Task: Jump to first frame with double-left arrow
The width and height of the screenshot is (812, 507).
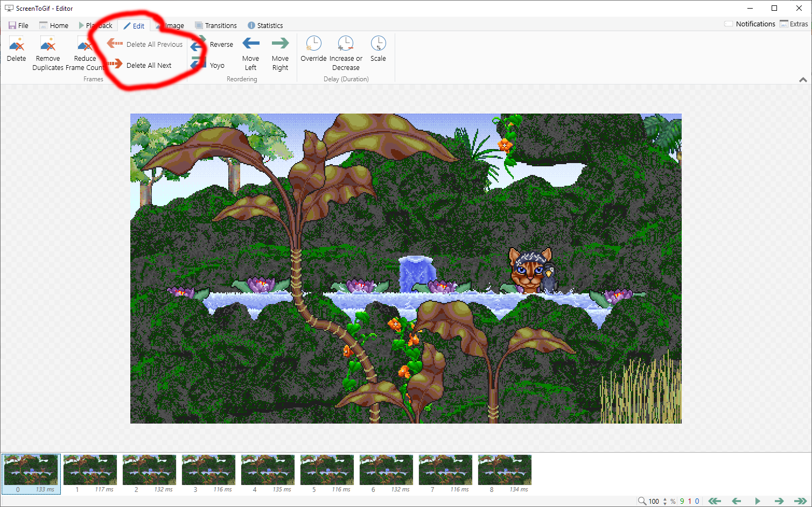Action: (x=715, y=501)
